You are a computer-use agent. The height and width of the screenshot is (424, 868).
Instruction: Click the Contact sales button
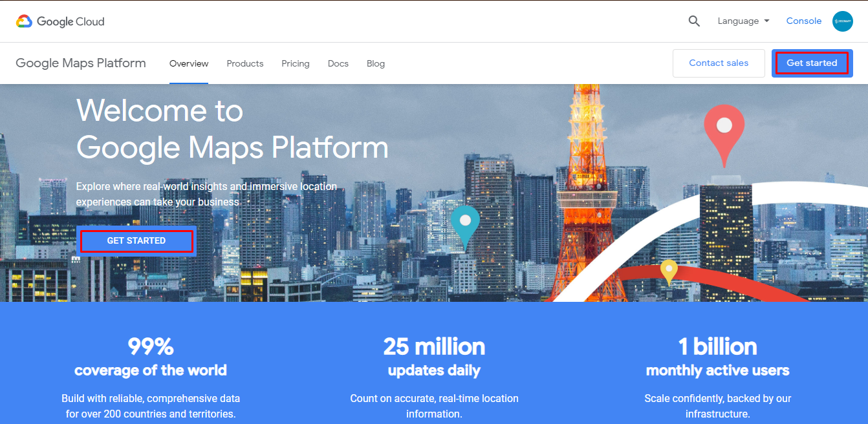click(719, 63)
